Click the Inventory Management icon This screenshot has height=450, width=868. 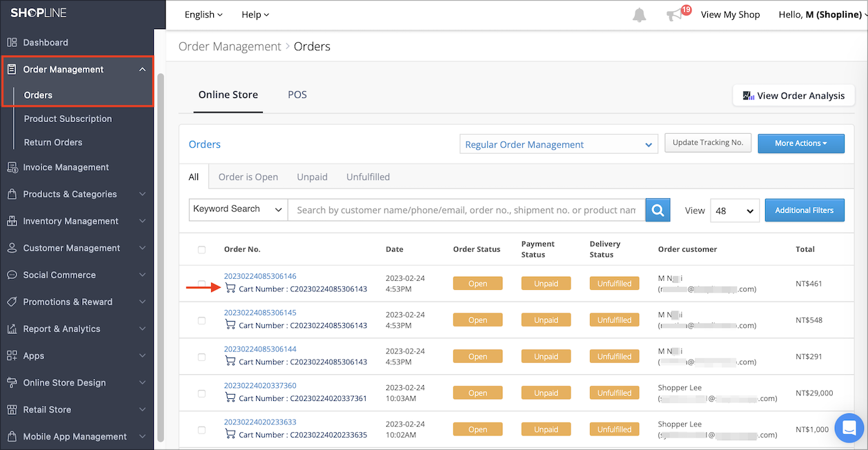12,221
